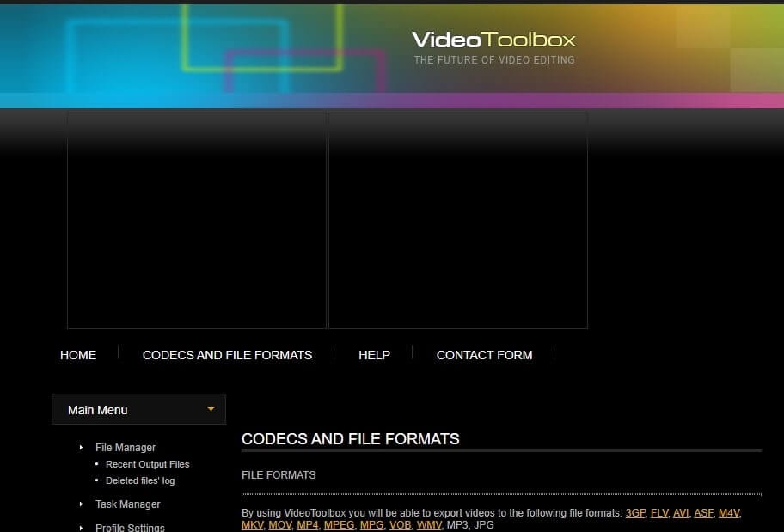
Task: Open the CONTACT FORM navigation item
Action: [484, 355]
